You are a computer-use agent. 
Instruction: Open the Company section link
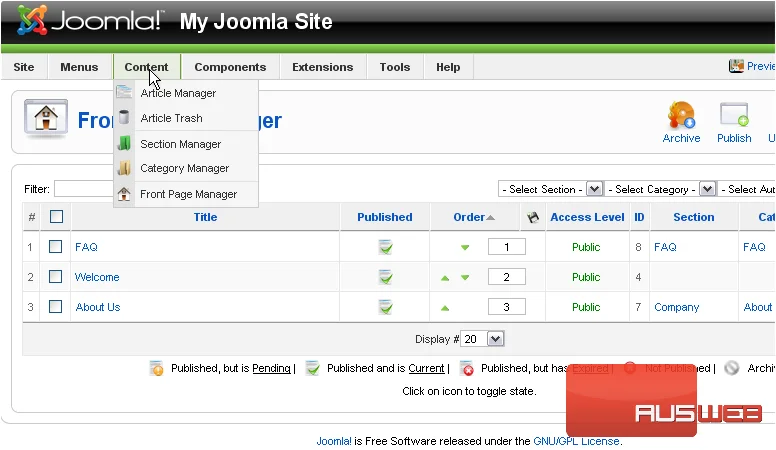pyautogui.click(x=677, y=307)
